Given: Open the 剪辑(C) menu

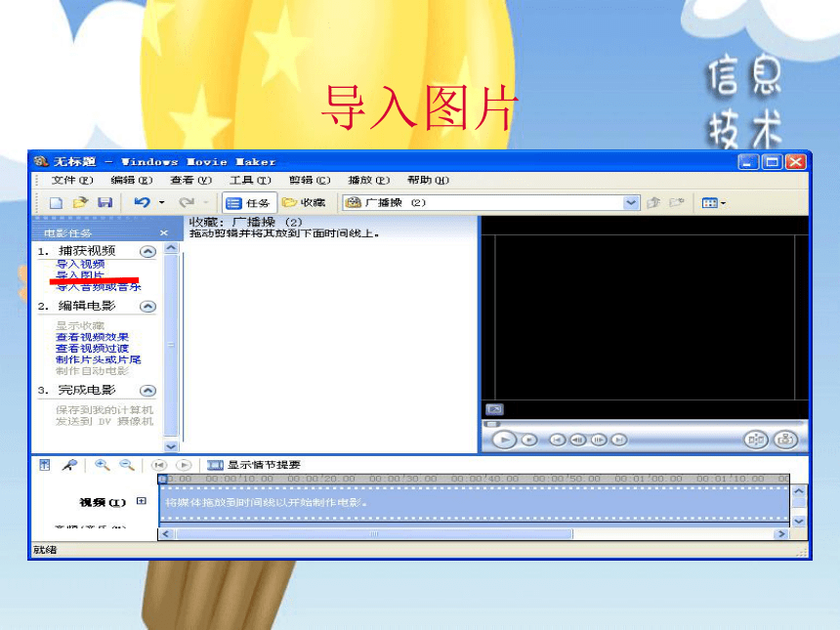Looking at the screenshot, I should tap(310, 180).
